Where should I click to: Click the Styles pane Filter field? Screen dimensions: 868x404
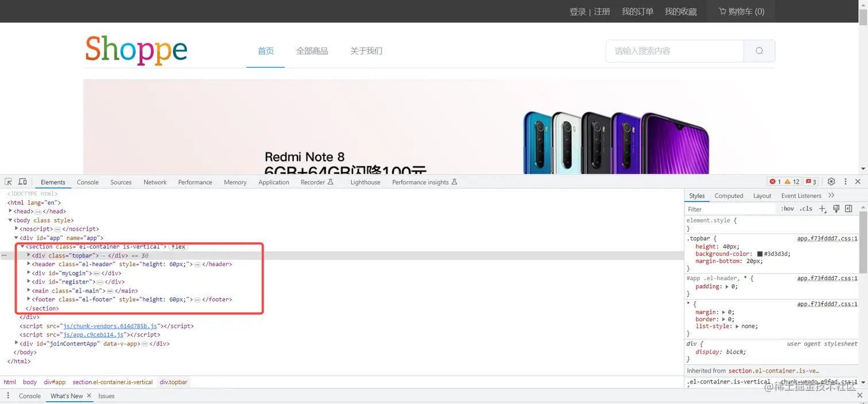point(731,209)
